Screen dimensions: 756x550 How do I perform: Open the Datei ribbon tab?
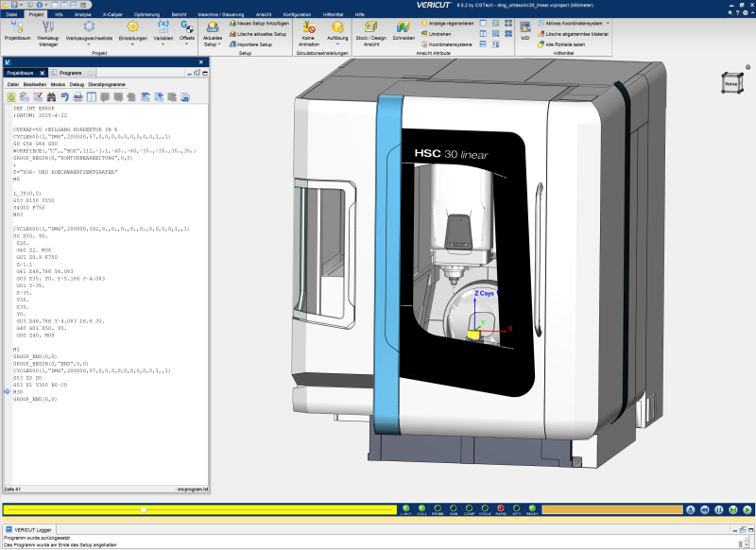click(x=11, y=14)
